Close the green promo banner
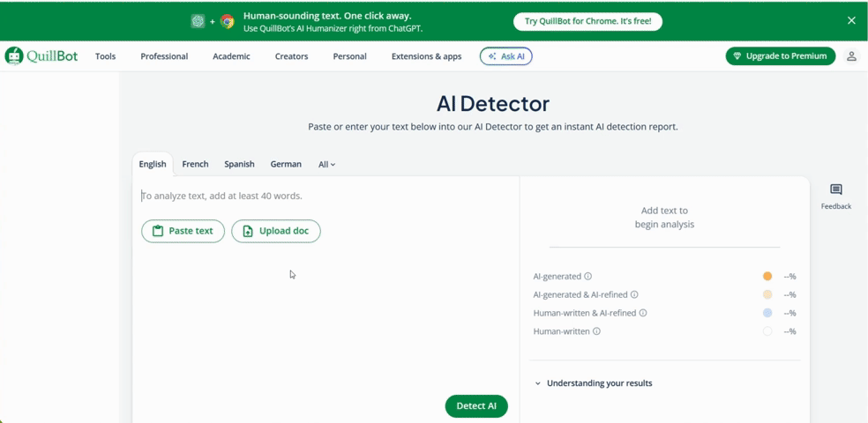Image resolution: width=868 pixels, height=423 pixels. pyautogui.click(x=851, y=20)
